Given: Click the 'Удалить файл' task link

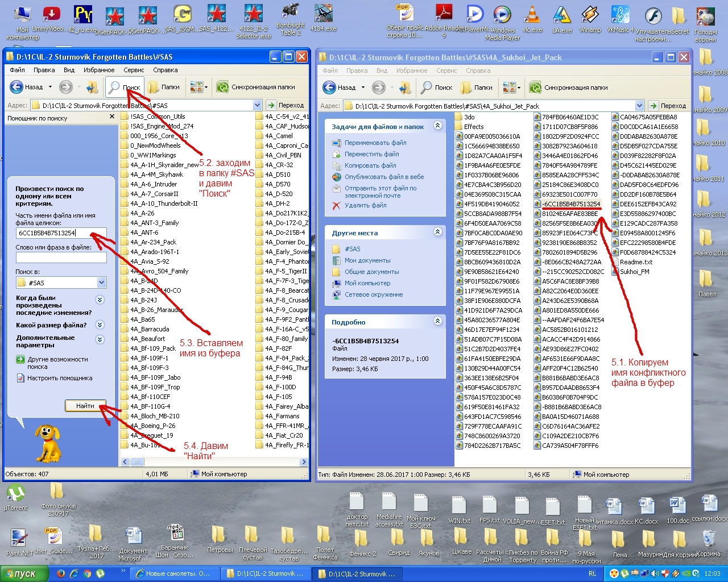Looking at the screenshot, I should 365,205.
